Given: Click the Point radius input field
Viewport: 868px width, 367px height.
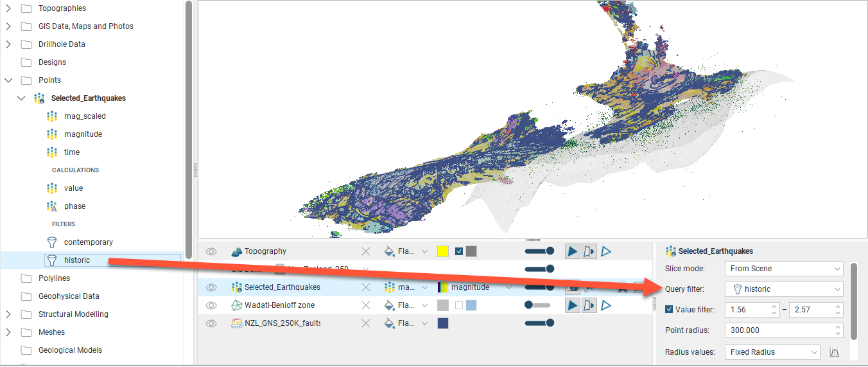Looking at the screenshot, I should pyautogui.click(x=777, y=330).
